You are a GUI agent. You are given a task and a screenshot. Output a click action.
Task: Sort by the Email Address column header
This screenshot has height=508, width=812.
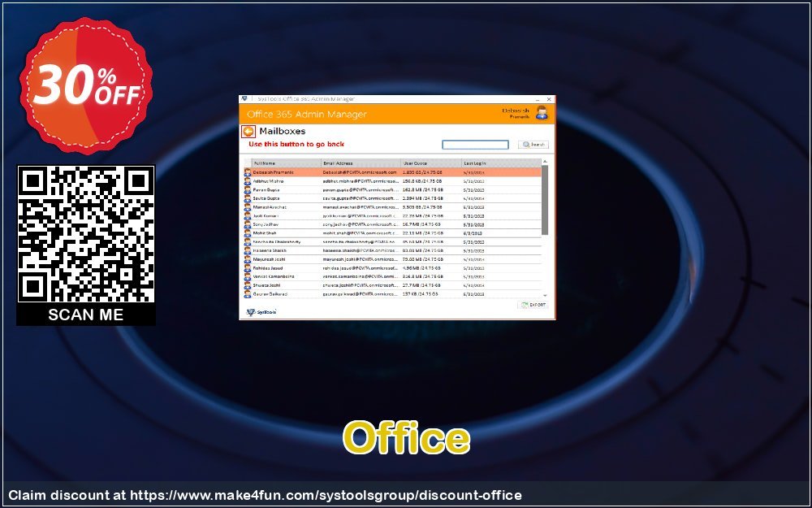pos(361,163)
